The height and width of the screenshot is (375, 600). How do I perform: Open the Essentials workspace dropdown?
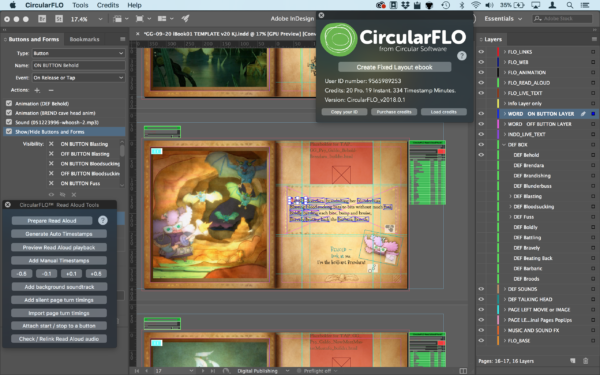503,18
